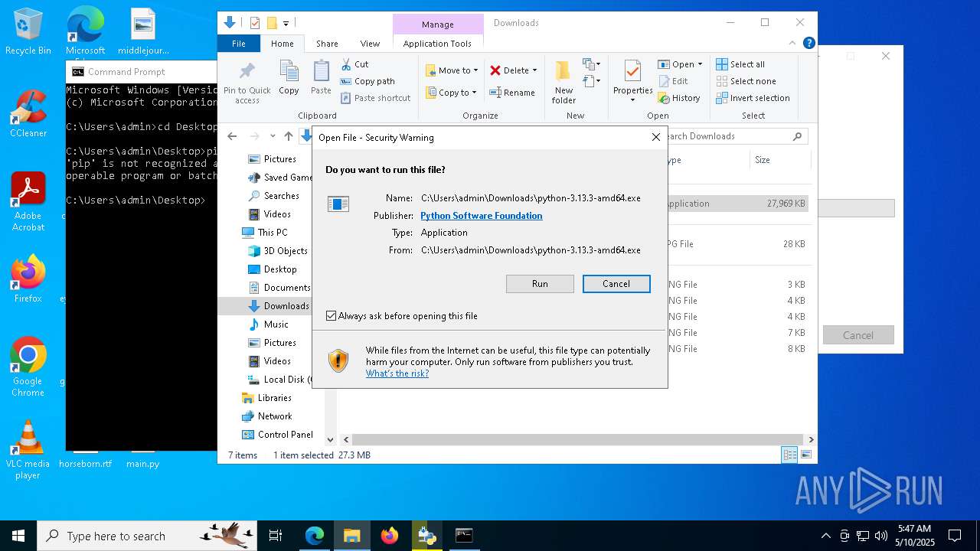Viewport: 980px width, 551px height.
Task: Open Libraries in navigation pane
Action: [x=266, y=398]
